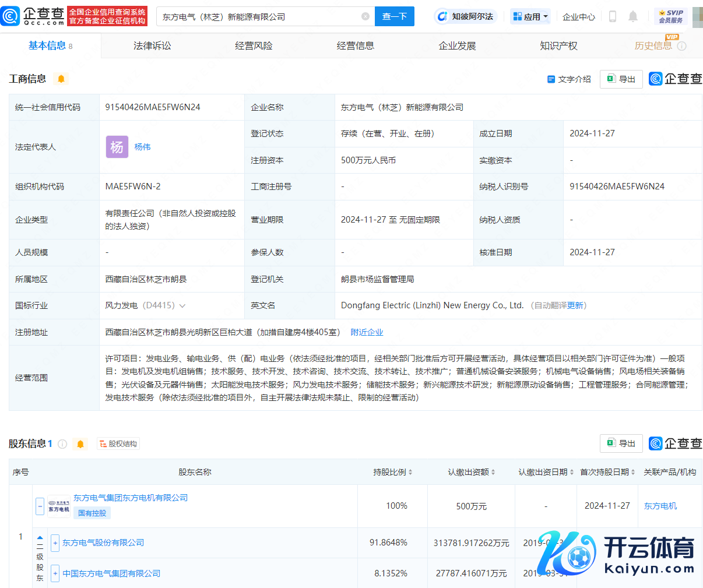Click the info icon next to 股东信息

coord(62,444)
